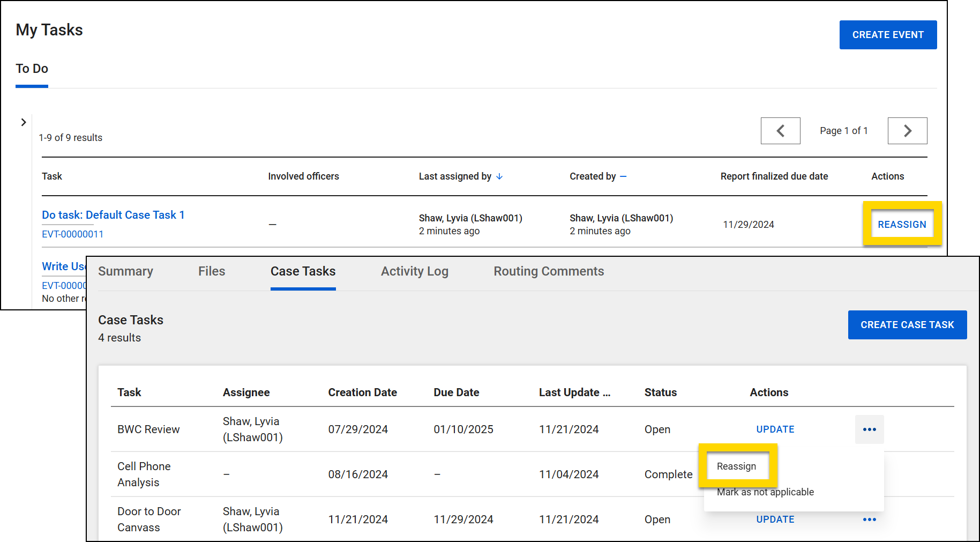Click the CREATE EVENT button
This screenshot has width=980, height=542.
(x=888, y=34)
